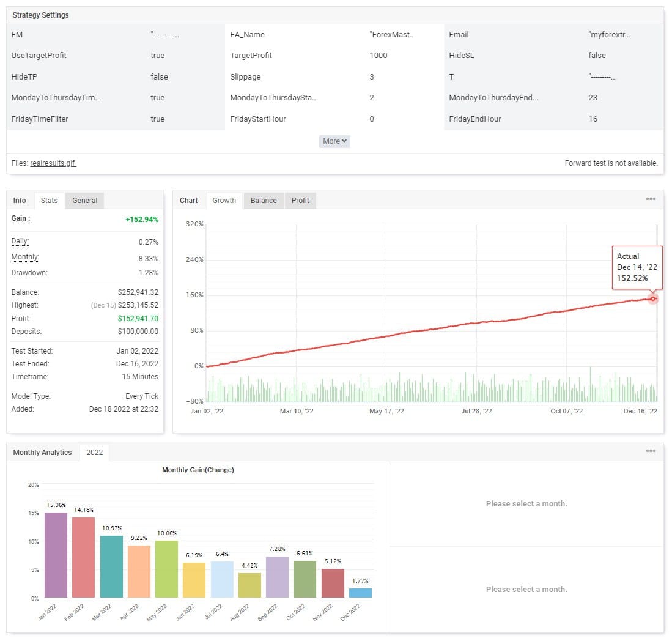Select the Jan 2022 bar showing 15.06%
Screen dimensions: 672x641
point(56,555)
